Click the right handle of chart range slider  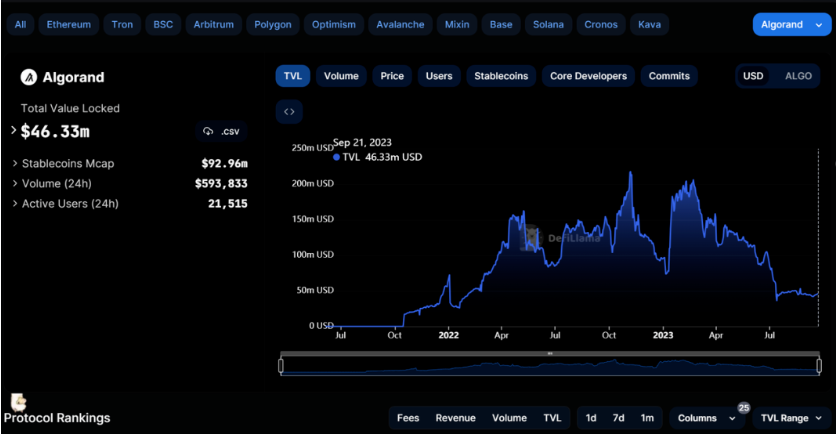pyautogui.click(x=819, y=366)
